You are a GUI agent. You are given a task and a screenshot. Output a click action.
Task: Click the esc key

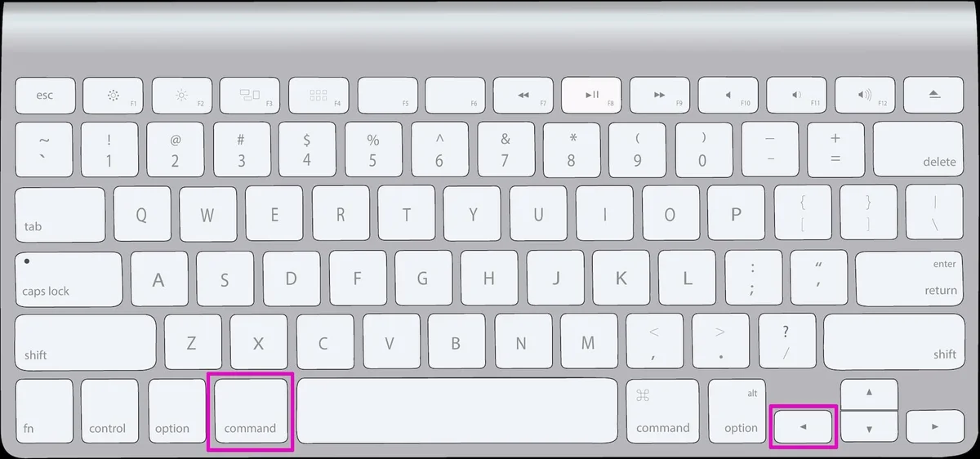45,96
